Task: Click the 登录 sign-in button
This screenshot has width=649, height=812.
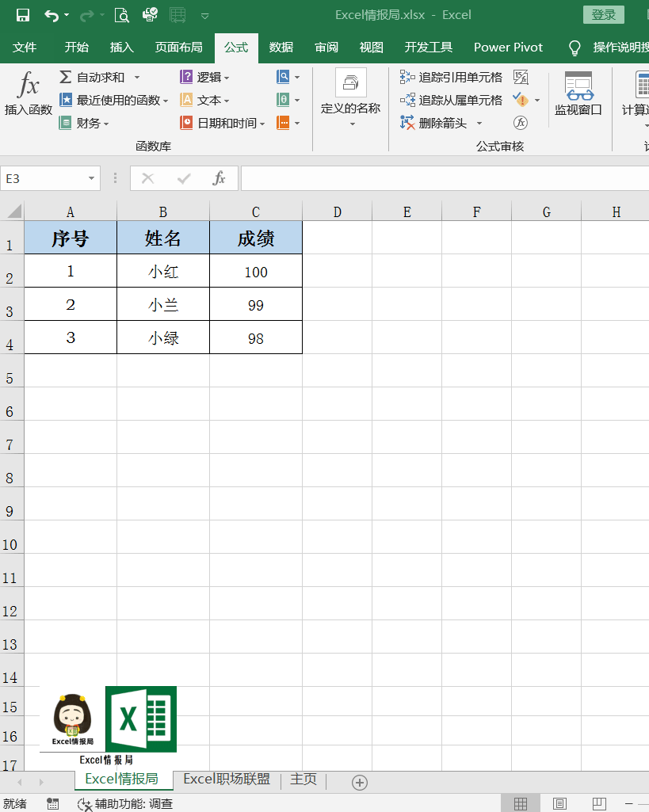Action: pyautogui.click(x=603, y=15)
